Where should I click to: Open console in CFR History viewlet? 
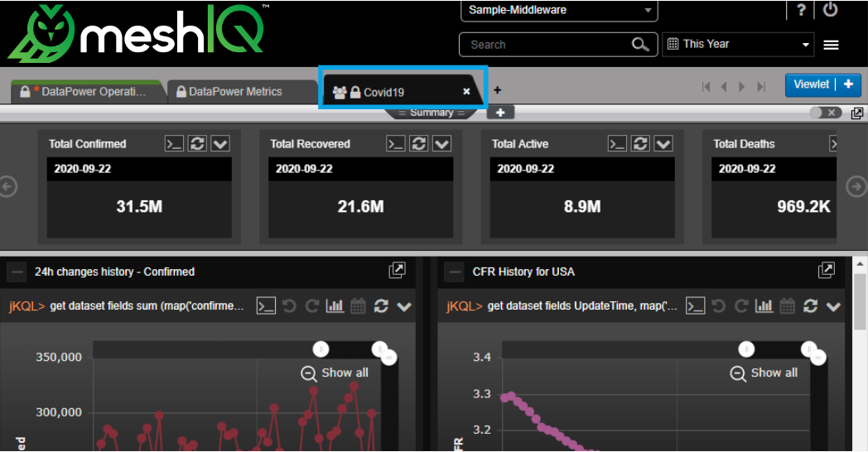tap(695, 306)
